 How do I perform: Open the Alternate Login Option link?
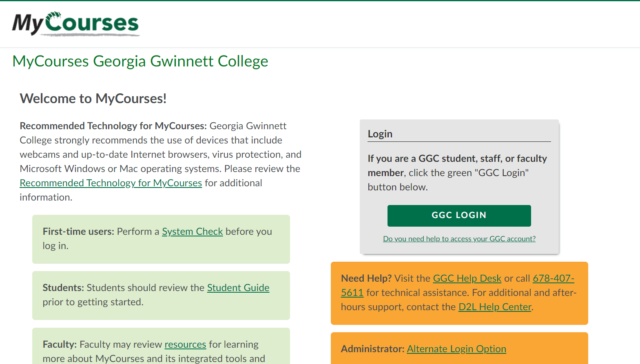[x=456, y=349]
